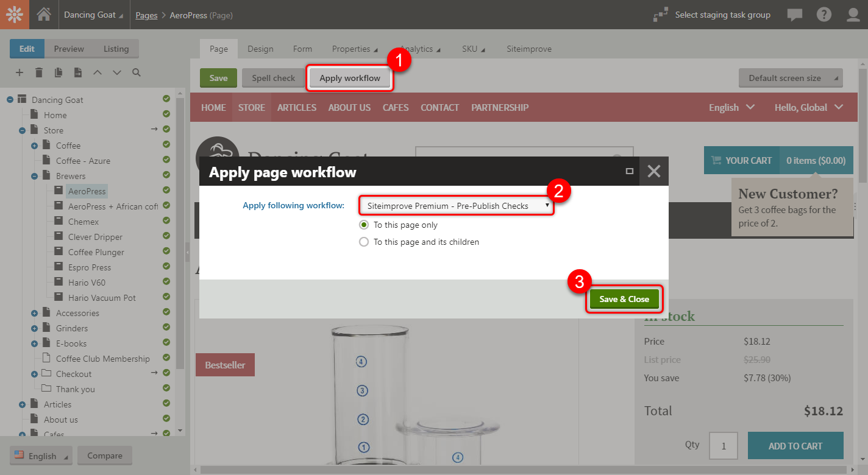Screen dimensions: 868x475
Task: Select the About us page
Action: click(x=61, y=420)
